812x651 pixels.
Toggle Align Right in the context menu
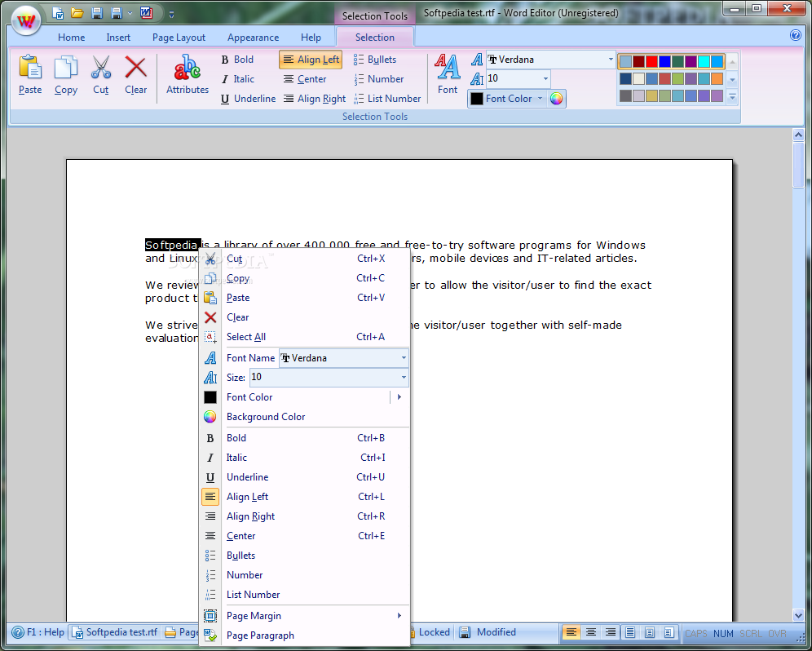pyautogui.click(x=305, y=516)
